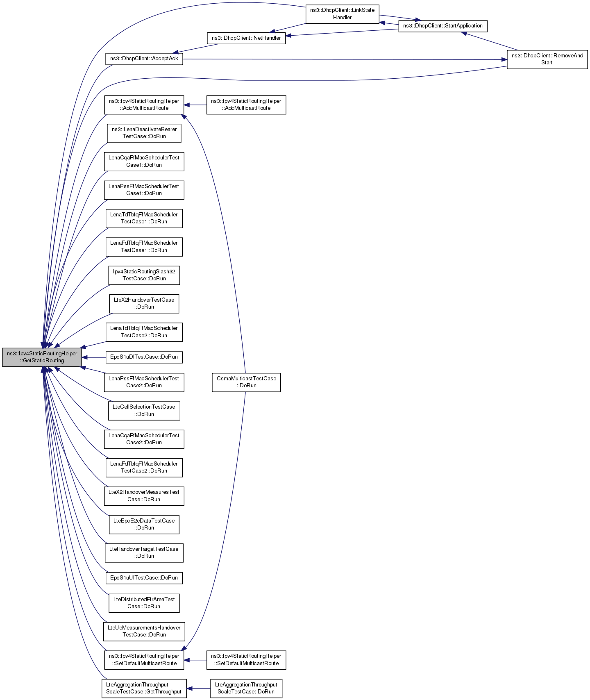The height and width of the screenshot is (700, 590).
Task: Open the ns3::DhcpClient::StartApplication node
Action: (x=442, y=26)
